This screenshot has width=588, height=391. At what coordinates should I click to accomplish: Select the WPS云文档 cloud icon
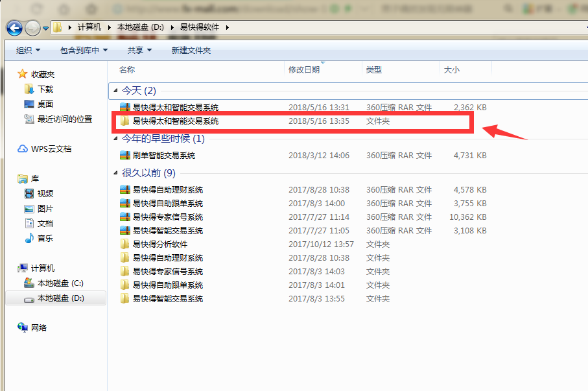23,148
